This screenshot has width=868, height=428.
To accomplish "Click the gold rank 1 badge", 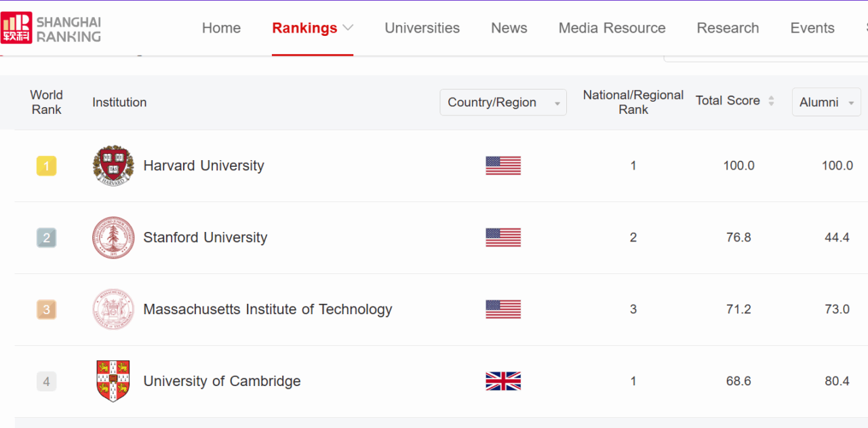I will tap(46, 166).
